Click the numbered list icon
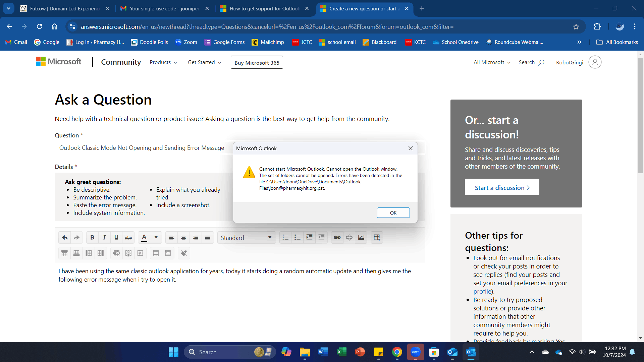 pyautogui.click(x=285, y=238)
